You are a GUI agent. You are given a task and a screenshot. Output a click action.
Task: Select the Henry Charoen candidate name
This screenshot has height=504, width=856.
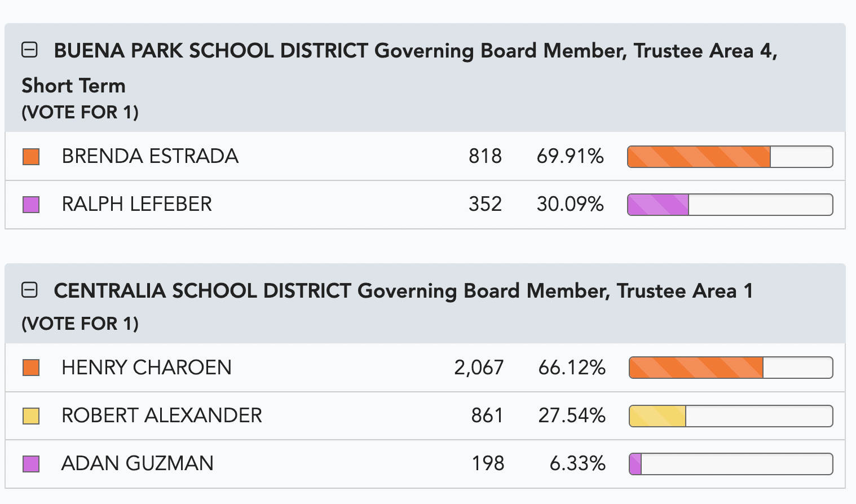pyautogui.click(x=147, y=368)
